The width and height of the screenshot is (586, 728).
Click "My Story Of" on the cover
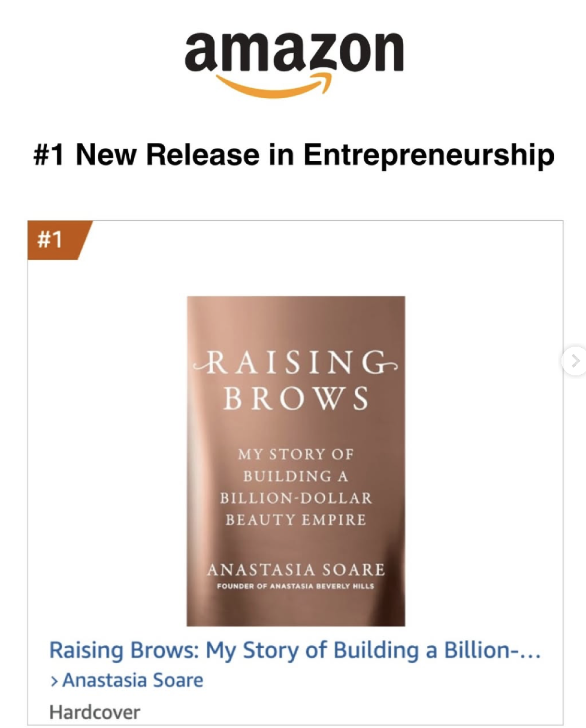click(296, 454)
